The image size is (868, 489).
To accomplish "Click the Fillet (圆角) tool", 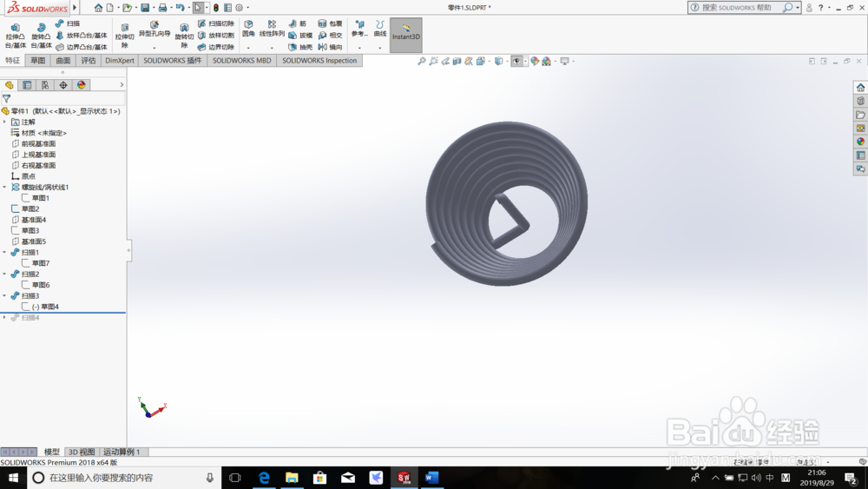I will pos(248,29).
